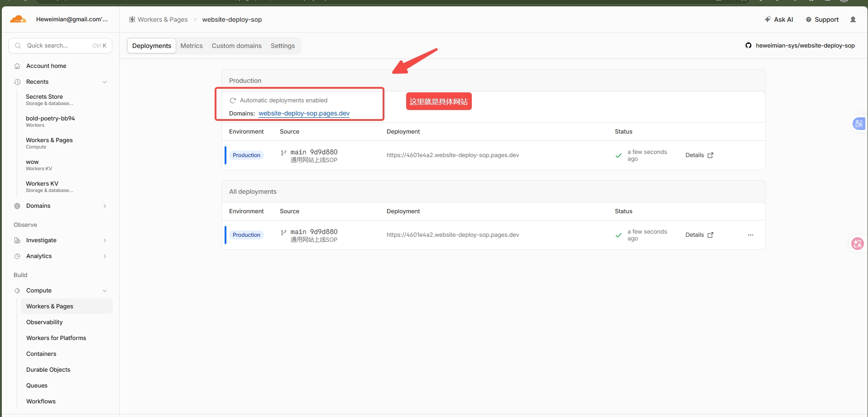
Task: Open Production section deployment URL 4601e4a2
Action: tap(453, 155)
